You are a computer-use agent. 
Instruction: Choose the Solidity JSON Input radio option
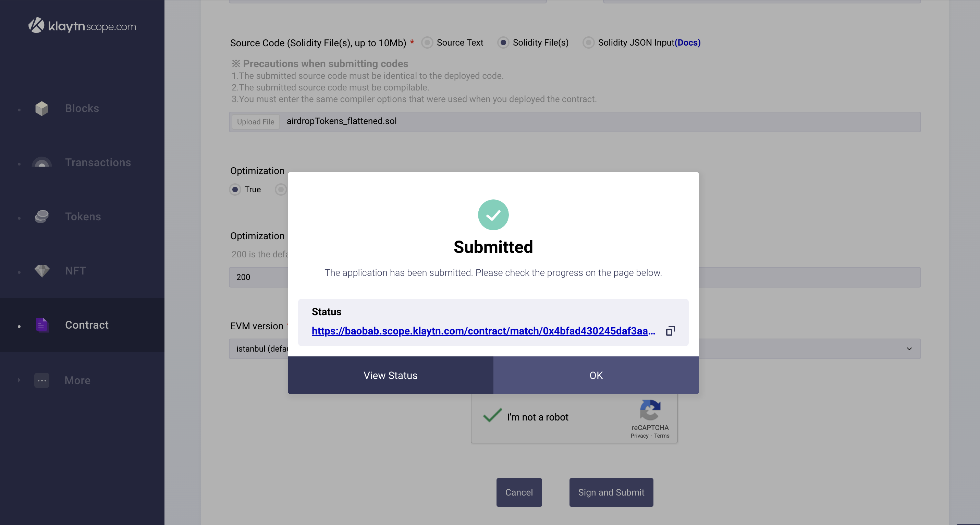tap(589, 42)
